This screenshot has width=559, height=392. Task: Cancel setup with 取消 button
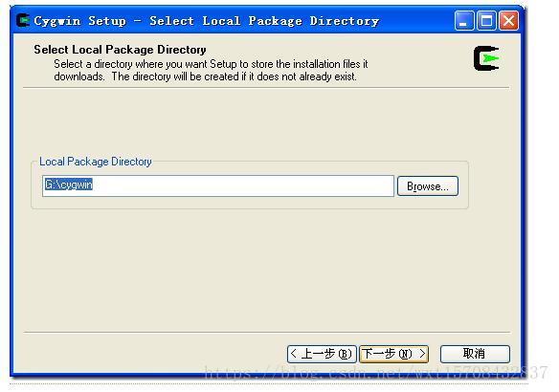point(475,354)
